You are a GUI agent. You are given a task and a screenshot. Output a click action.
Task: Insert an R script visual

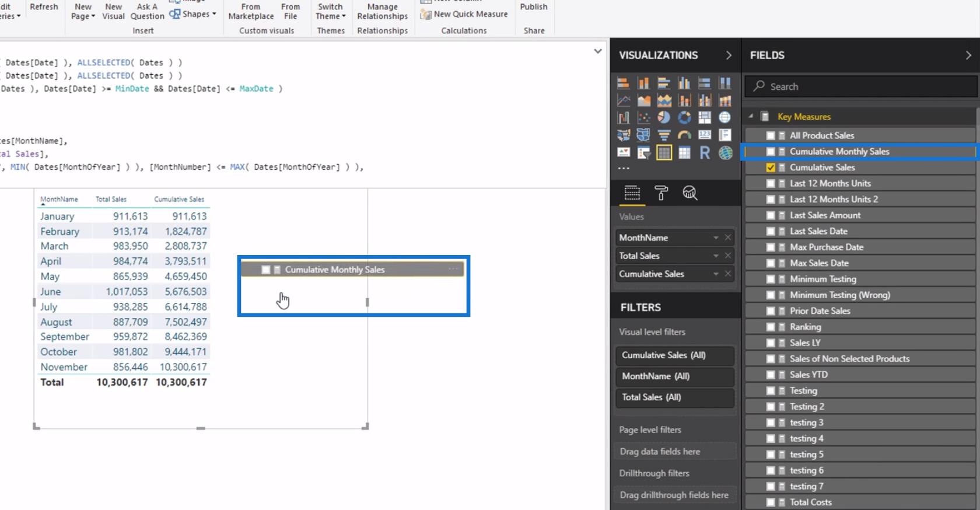[x=705, y=153]
